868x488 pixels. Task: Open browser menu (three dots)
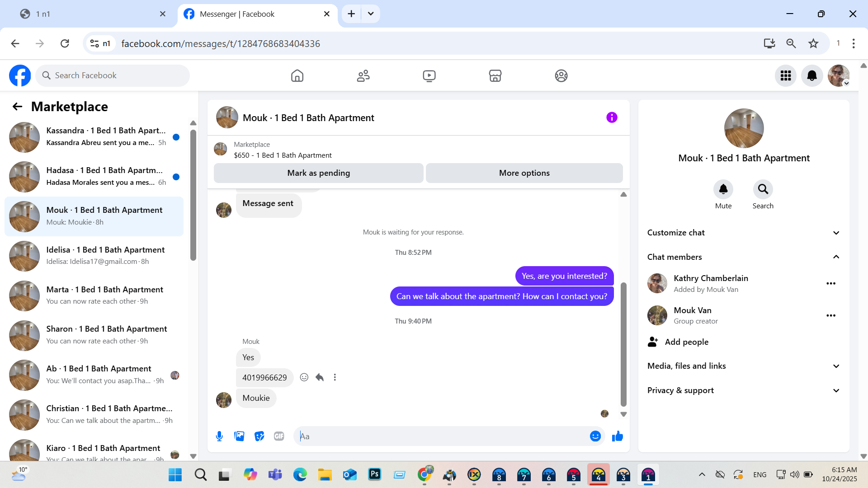[854, 43]
